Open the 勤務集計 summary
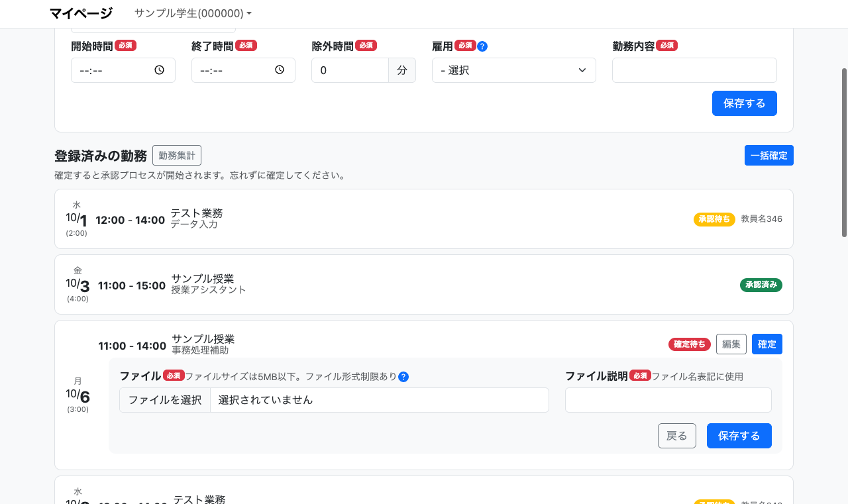This screenshot has height=504, width=848. (177, 156)
